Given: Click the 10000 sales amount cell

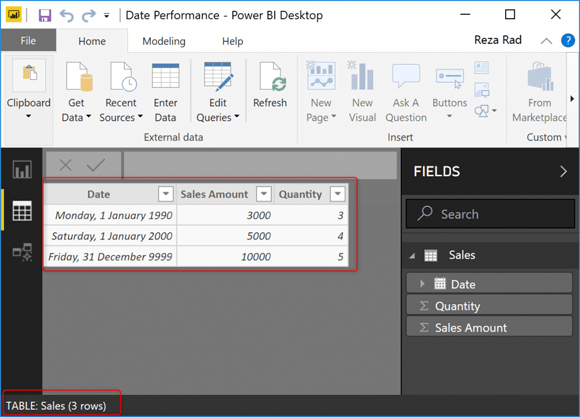Looking at the screenshot, I should [226, 256].
